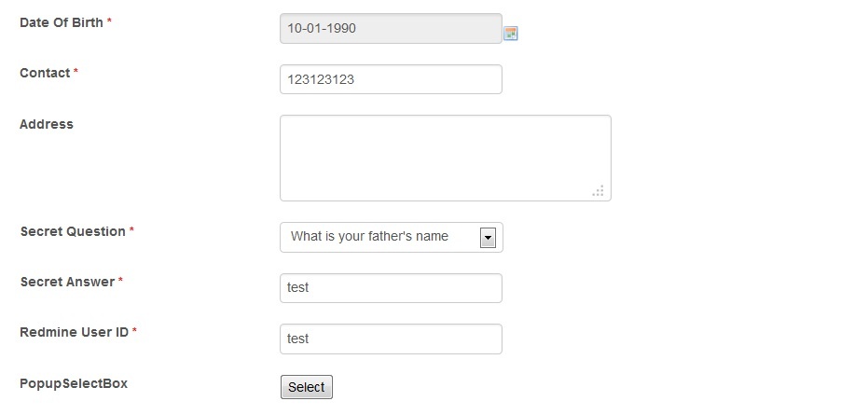Open the Date Of Birth calendar picker icon
Screen dimensions: 868x415
(x=511, y=34)
